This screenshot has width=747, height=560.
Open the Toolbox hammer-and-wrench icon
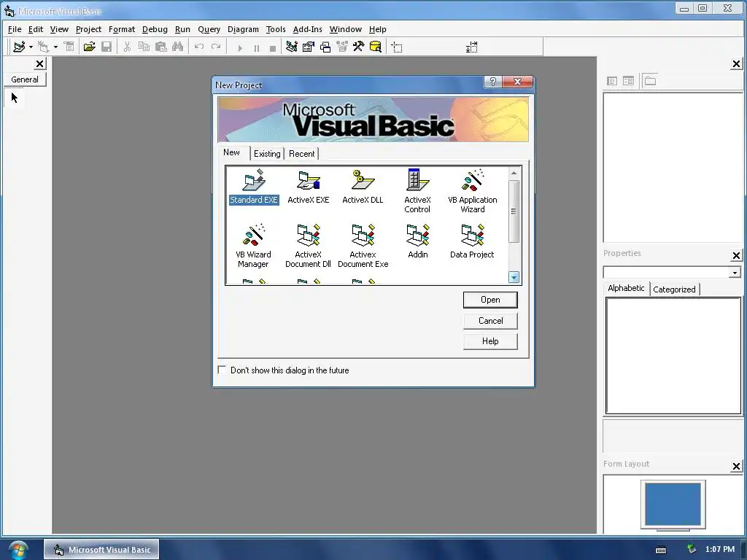pyautogui.click(x=358, y=47)
